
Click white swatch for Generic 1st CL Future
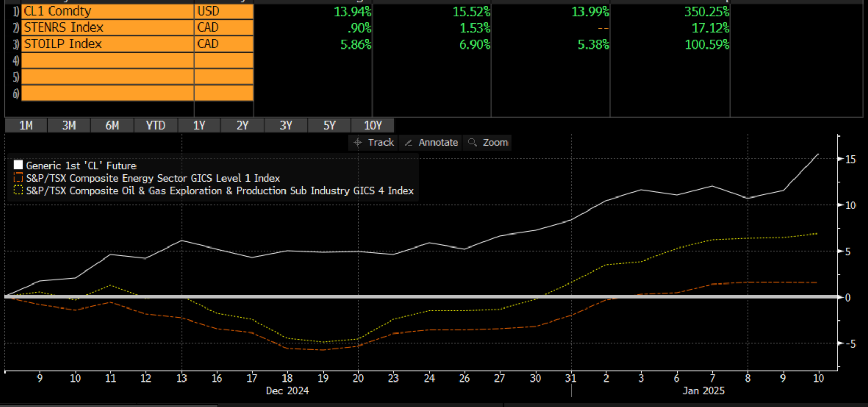(x=18, y=165)
